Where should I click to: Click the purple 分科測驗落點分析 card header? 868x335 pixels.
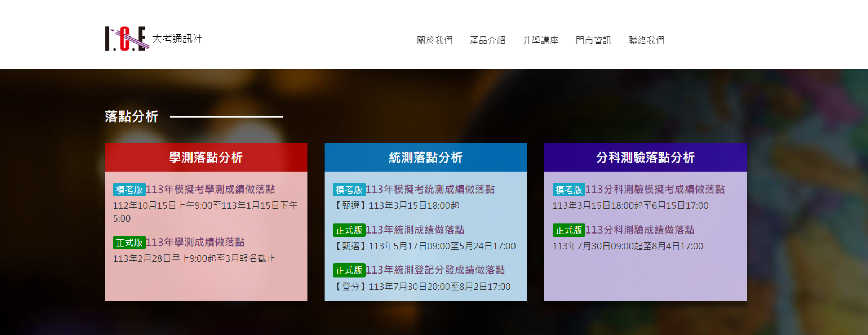pos(645,157)
